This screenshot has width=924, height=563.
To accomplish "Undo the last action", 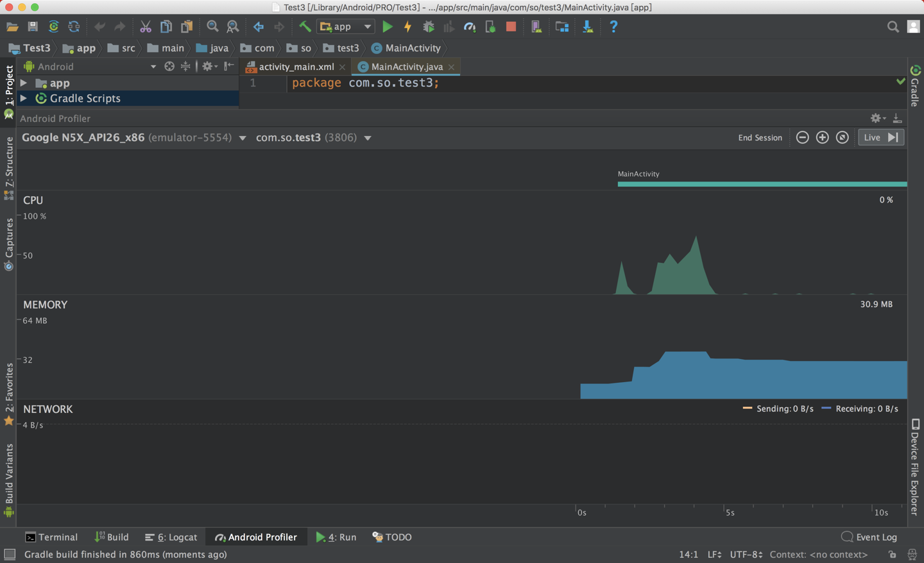I will tap(99, 27).
